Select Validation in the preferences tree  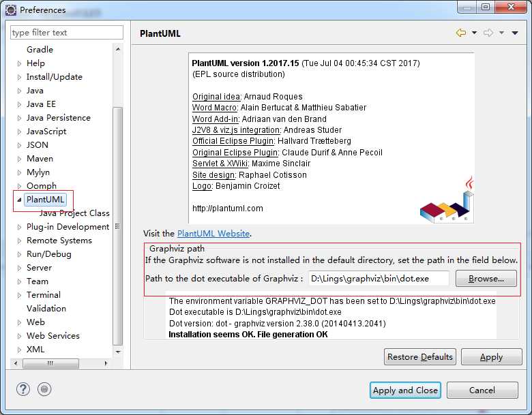click(46, 308)
